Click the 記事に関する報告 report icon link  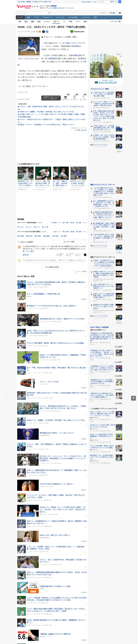(x=24, y=99)
